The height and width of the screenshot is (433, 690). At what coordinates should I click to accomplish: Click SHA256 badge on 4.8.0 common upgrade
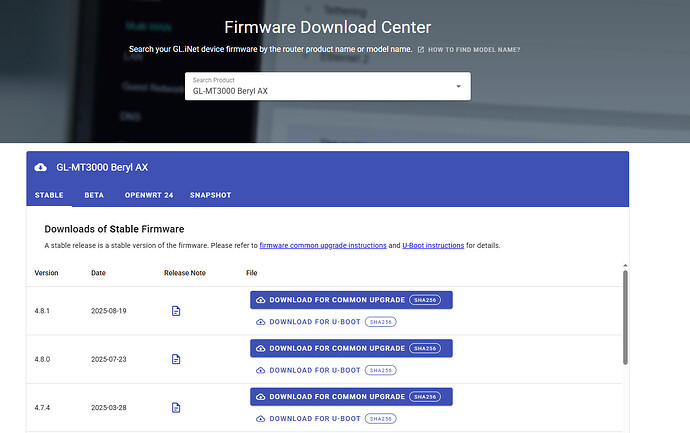425,348
